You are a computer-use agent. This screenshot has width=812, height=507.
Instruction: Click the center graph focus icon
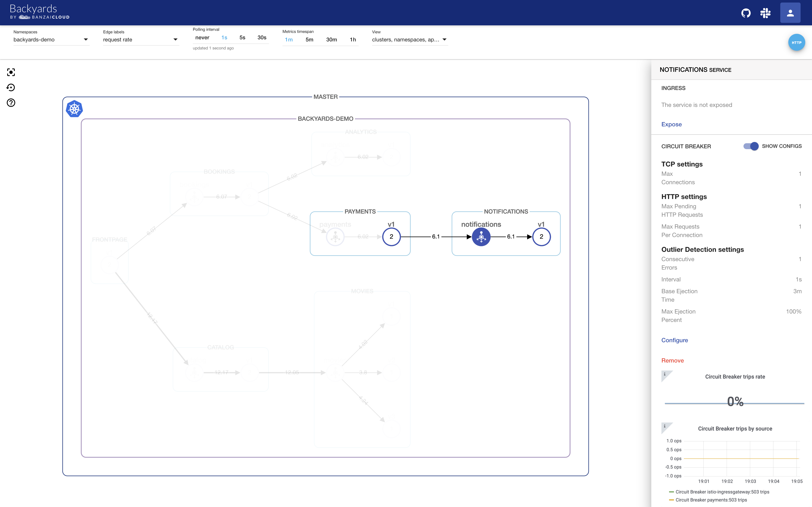coord(11,72)
